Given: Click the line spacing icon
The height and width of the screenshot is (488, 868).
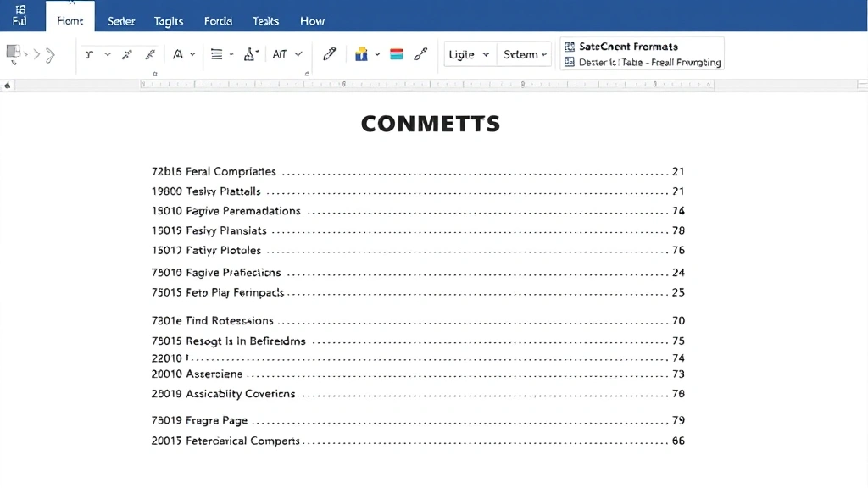Looking at the screenshot, I should [x=217, y=53].
